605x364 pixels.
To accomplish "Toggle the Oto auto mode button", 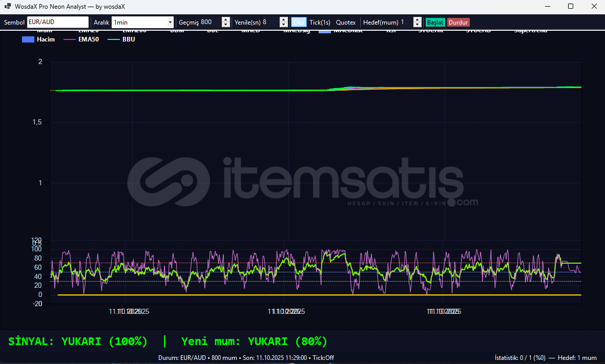I will (x=299, y=23).
